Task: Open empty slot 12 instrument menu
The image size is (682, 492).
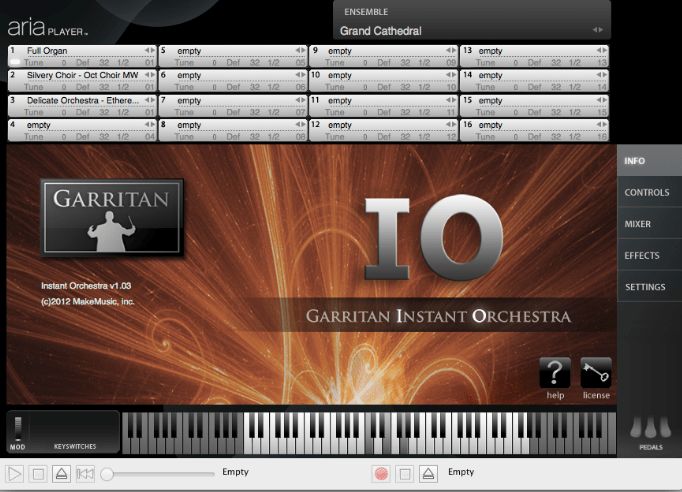Action: coord(385,125)
